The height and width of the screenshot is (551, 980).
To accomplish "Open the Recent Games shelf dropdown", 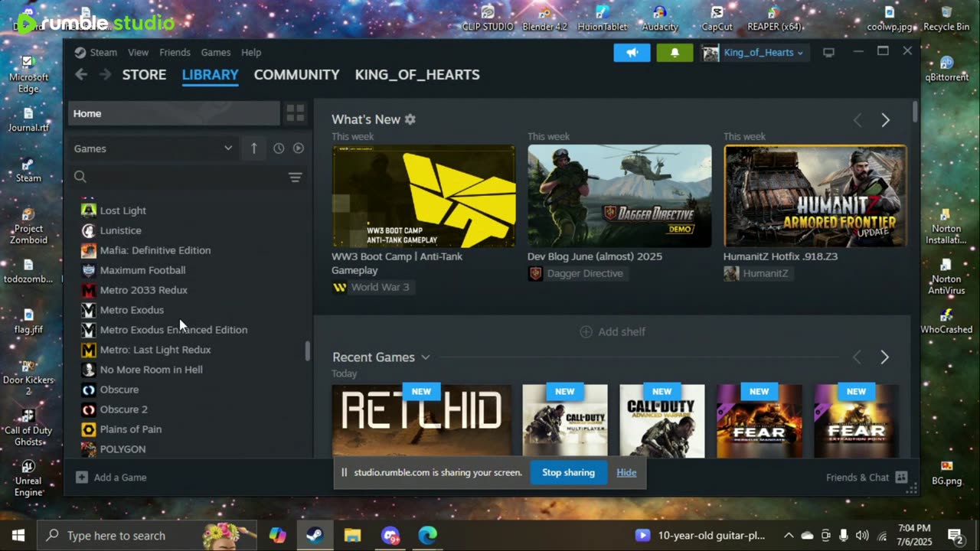I will click(426, 357).
